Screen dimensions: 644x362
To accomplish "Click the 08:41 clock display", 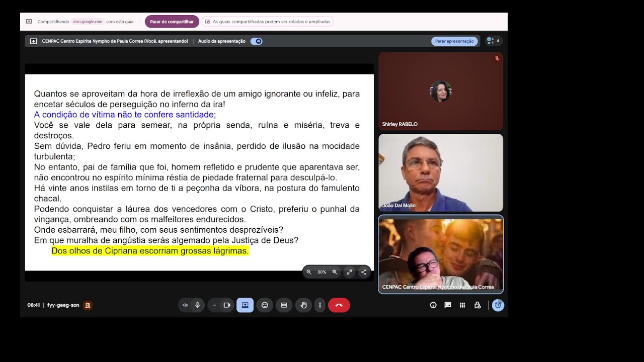I will 34,305.
